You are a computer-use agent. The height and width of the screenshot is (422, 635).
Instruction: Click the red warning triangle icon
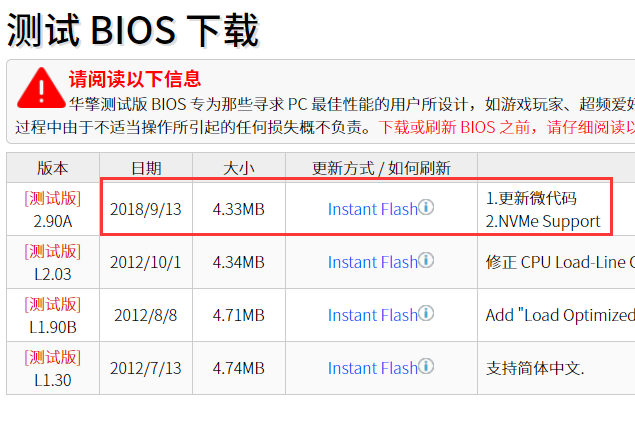[x=39, y=88]
